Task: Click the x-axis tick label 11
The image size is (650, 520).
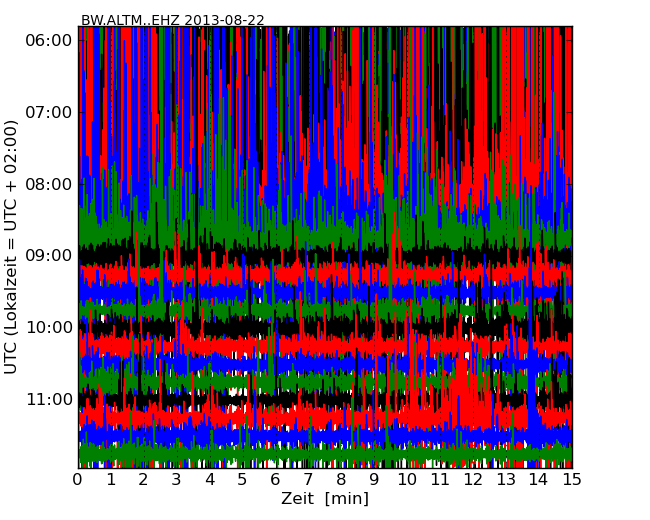Action: coord(440,480)
